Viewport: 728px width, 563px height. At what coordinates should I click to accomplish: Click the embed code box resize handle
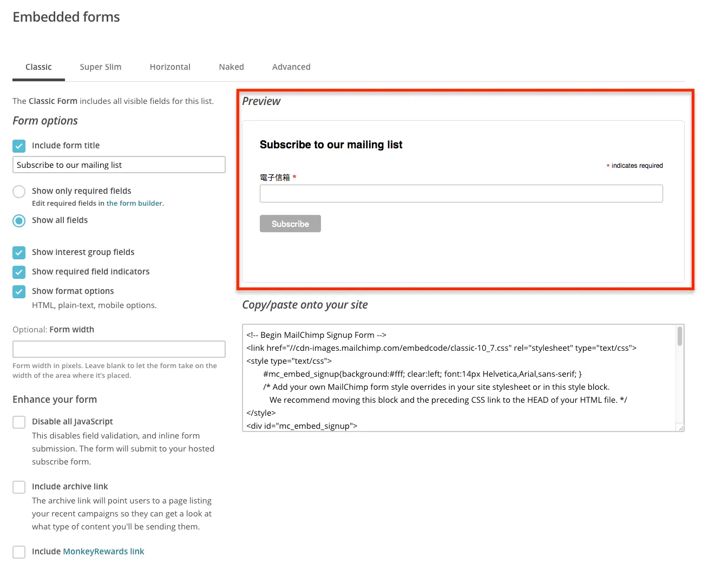(x=680, y=428)
